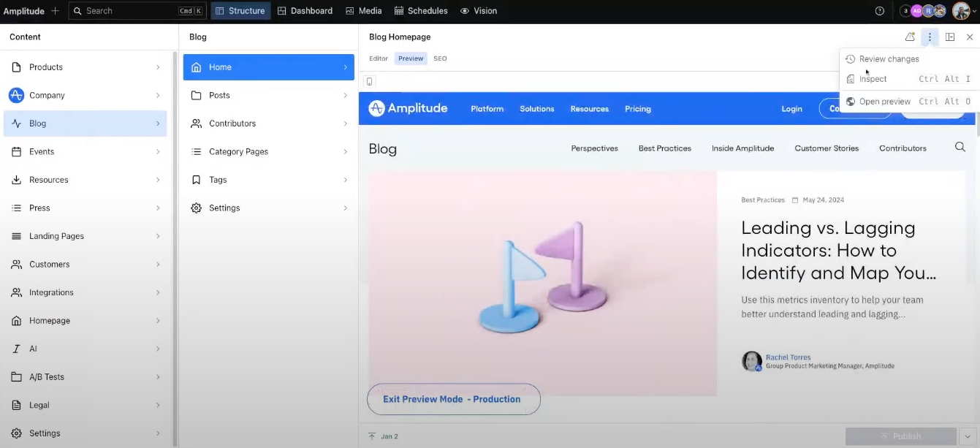Screen dimensions: 980x448
Task: Click the Login link in preview
Action: tap(791, 109)
